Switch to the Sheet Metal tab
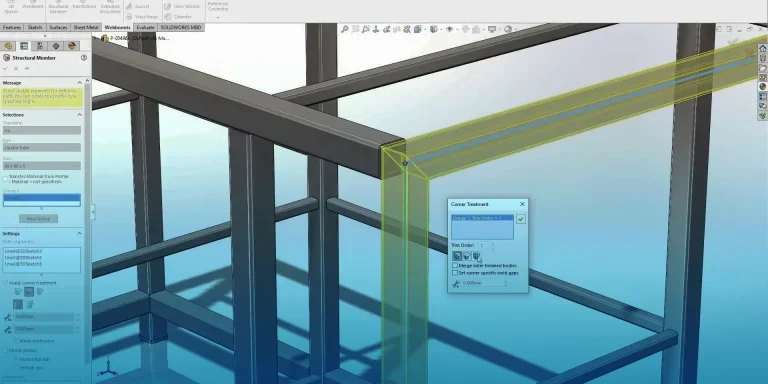Screen dimensions: 768x384 [86, 27]
